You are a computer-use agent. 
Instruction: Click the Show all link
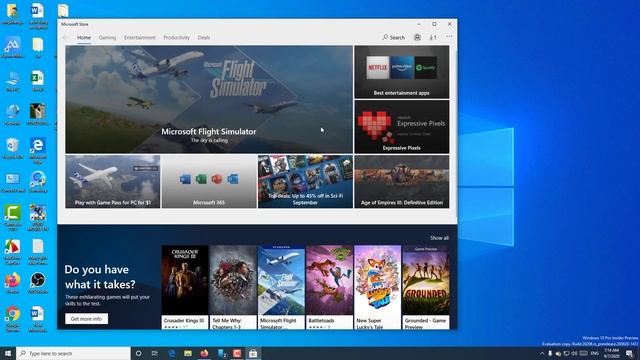click(439, 238)
